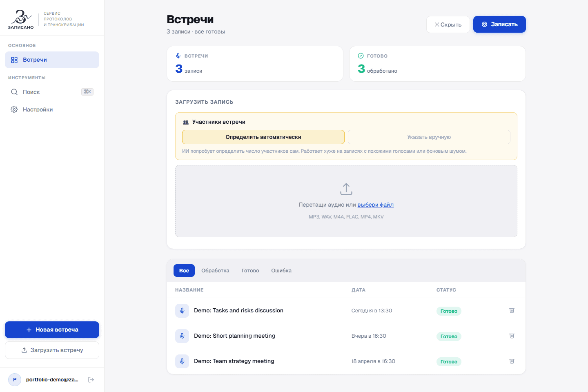
Task: Click the portfolio-demo account email text
Action: point(52,380)
